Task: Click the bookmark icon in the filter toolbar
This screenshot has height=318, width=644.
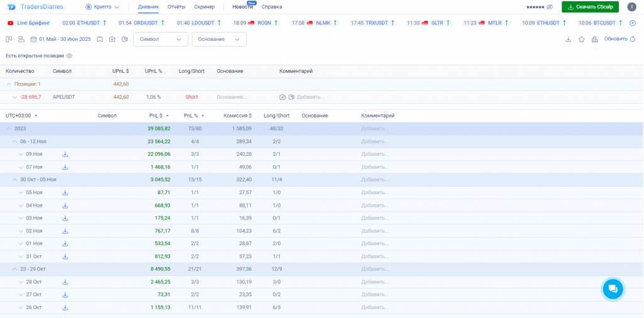Action: click(99, 39)
